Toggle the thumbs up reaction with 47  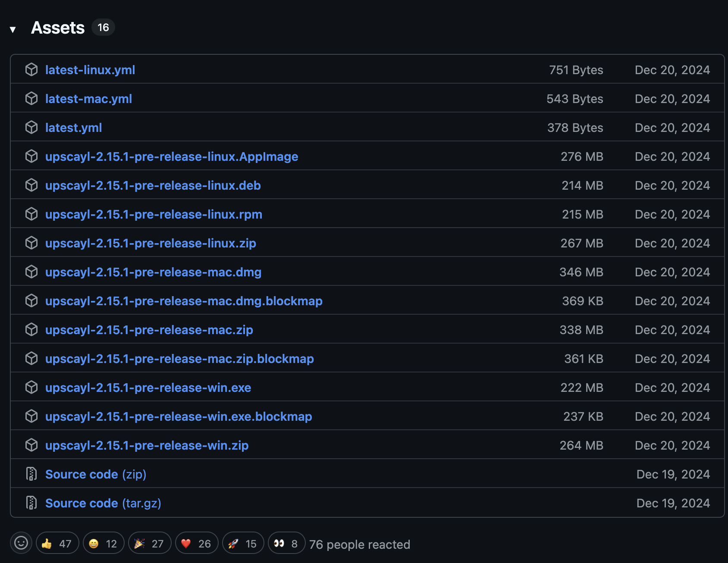(57, 543)
